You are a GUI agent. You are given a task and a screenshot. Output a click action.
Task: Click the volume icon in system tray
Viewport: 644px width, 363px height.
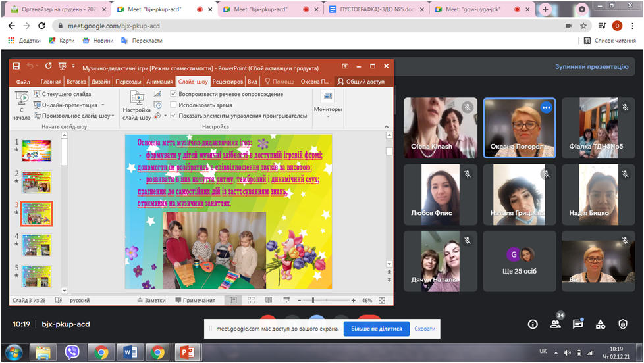pos(567,352)
